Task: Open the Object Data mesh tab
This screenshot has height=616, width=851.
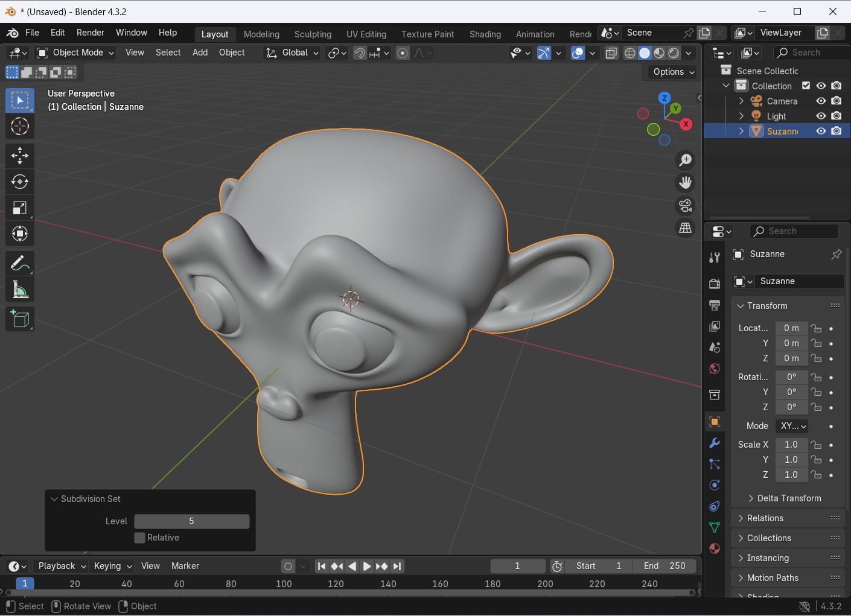Action: pos(715,527)
